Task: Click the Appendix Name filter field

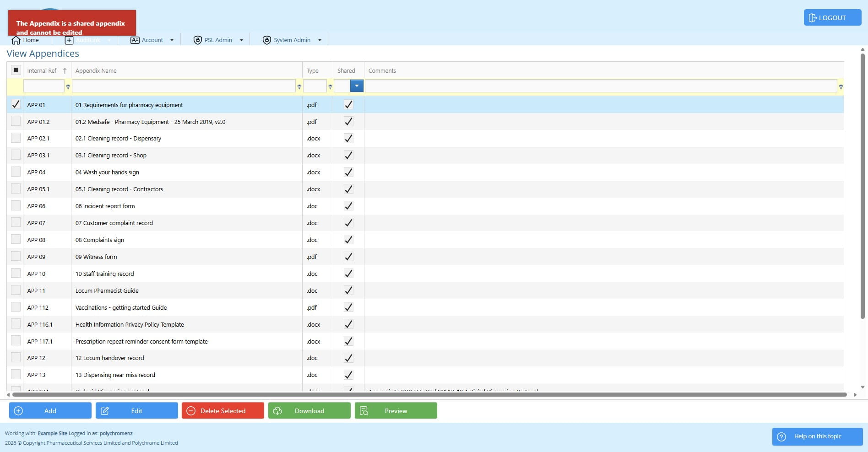Action: pos(184,86)
